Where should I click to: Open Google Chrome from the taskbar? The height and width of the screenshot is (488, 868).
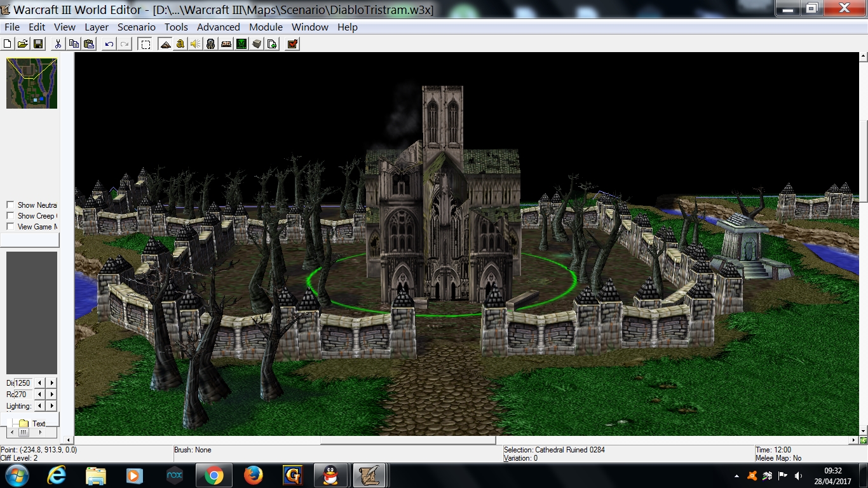(x=214, y=475)
